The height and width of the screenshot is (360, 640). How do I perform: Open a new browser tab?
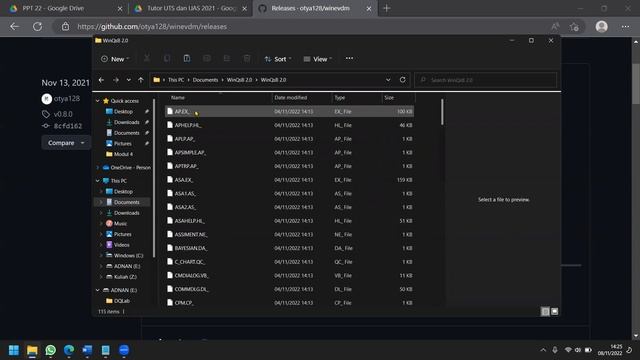point(387,8)
